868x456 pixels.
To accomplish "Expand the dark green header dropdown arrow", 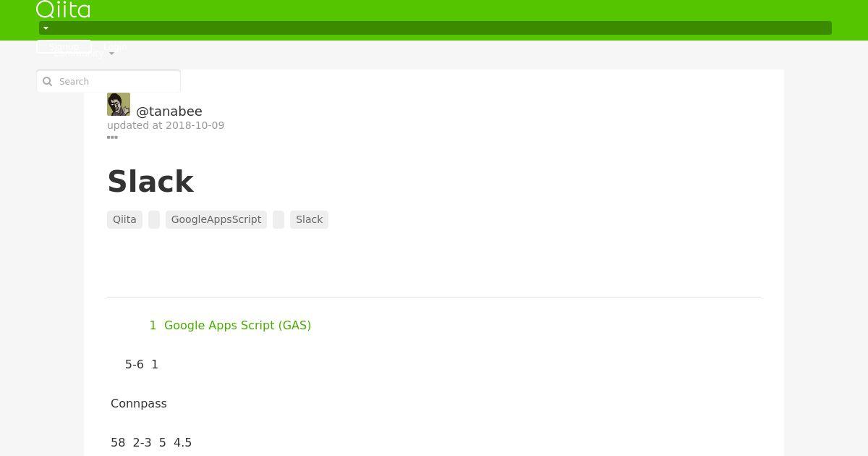I will click(46, 28).
